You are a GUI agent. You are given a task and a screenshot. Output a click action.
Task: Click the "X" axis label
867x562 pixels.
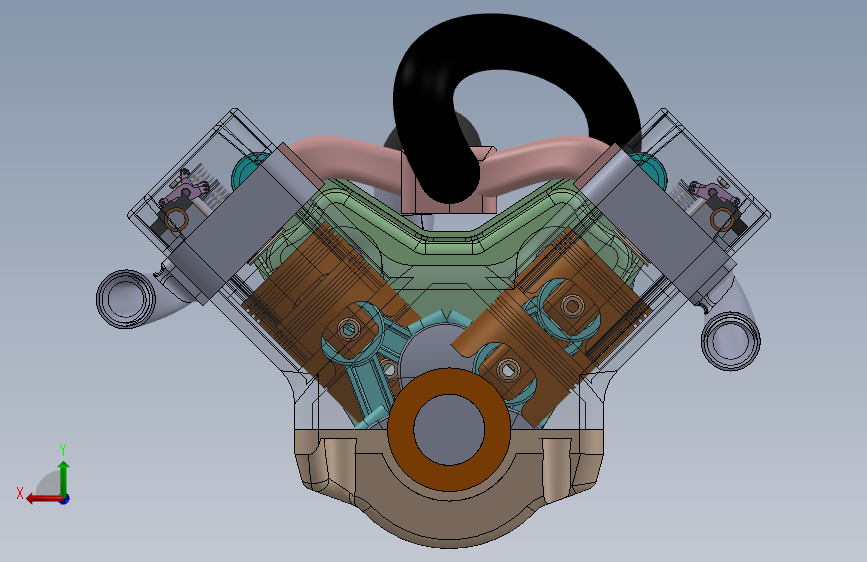20,493
